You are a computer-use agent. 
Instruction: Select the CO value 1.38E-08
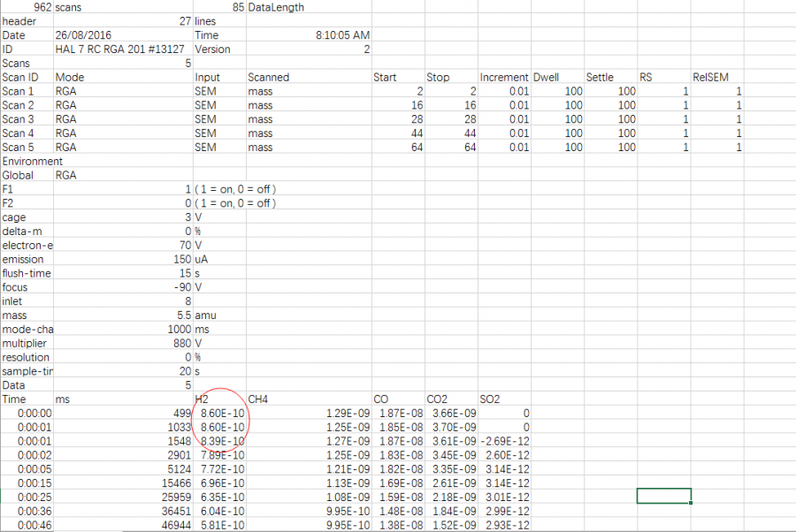click(x=399, y=526)
